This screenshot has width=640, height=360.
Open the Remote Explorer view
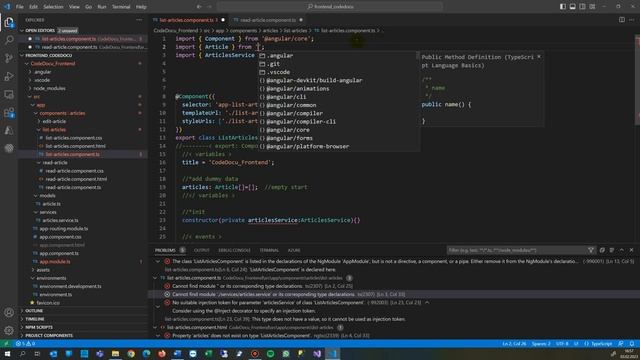(x=9, y=94)
